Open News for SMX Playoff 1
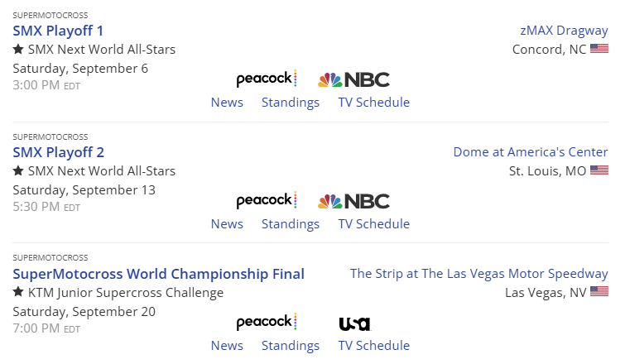 coord(227,103)
